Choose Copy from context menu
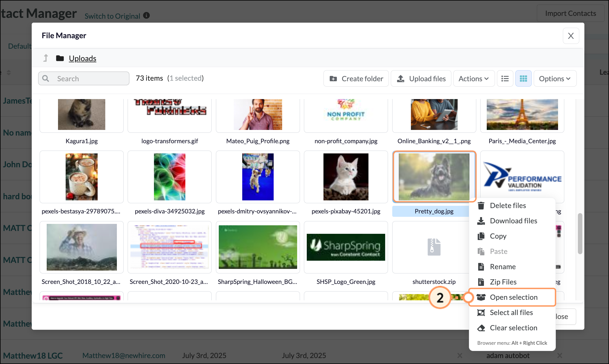 pos(512,236)
